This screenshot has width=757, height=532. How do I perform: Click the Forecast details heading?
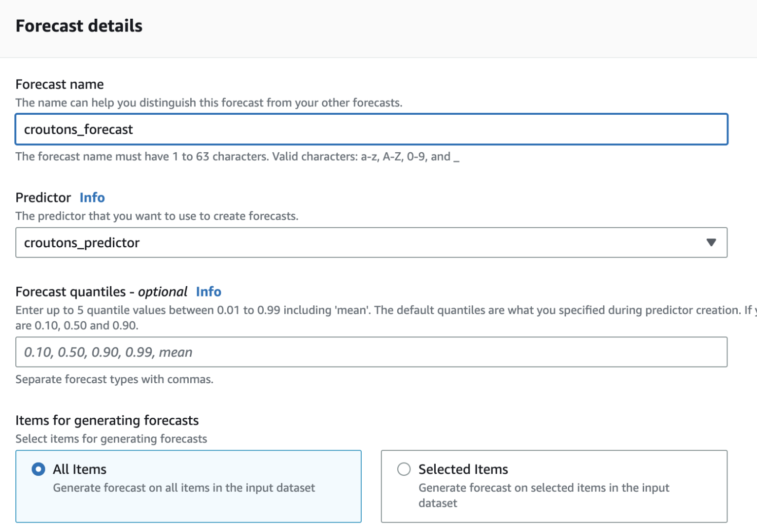79,26
